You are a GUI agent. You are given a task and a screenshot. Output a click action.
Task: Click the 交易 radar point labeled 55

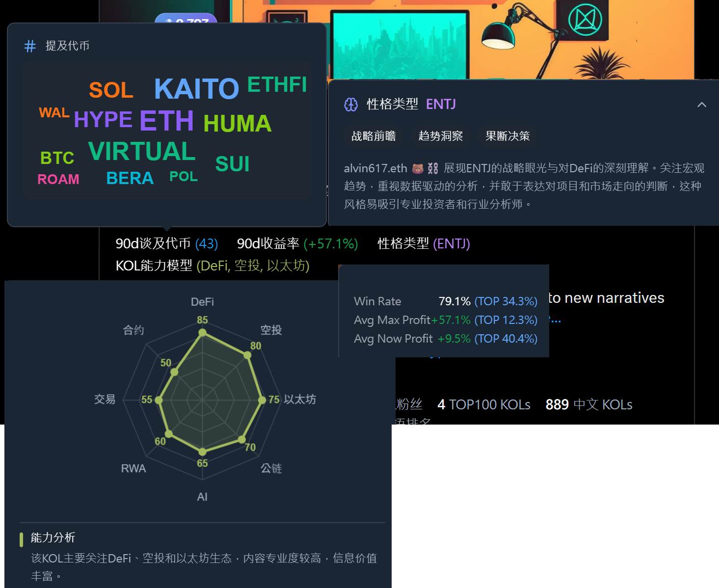pos(159,400)
